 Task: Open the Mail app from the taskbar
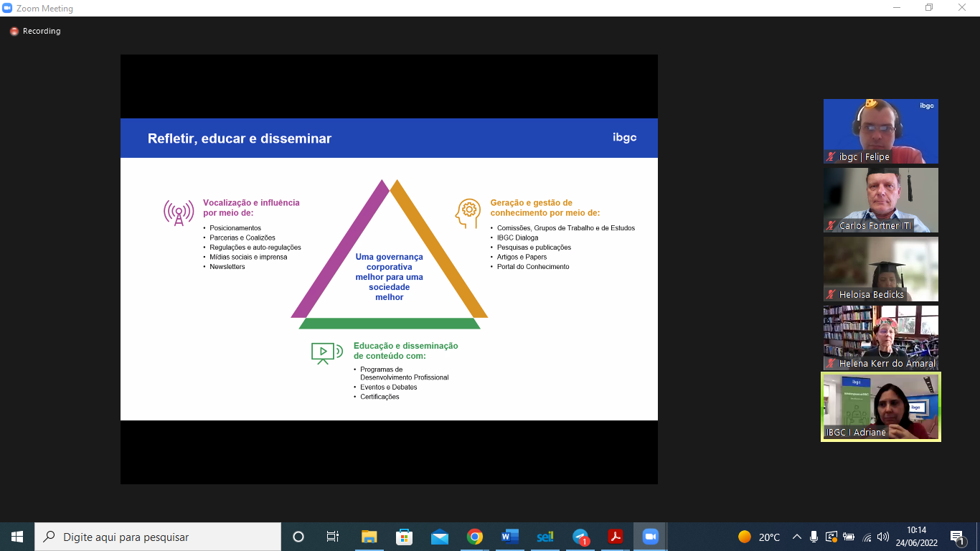click(440, 536)
